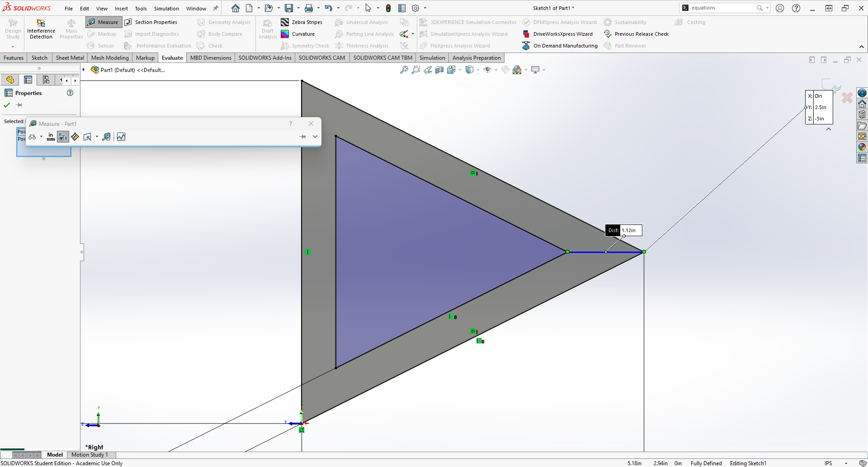Image resolution: width=868 pixels, height=467 pixels.
Task: Click Measurement History in Measure dialog
Action: [x=107, y=137]
